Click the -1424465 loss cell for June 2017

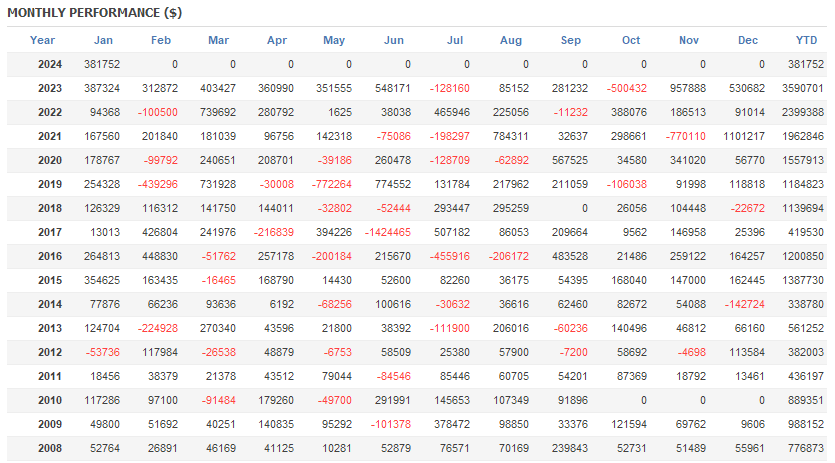click(387, 233)
